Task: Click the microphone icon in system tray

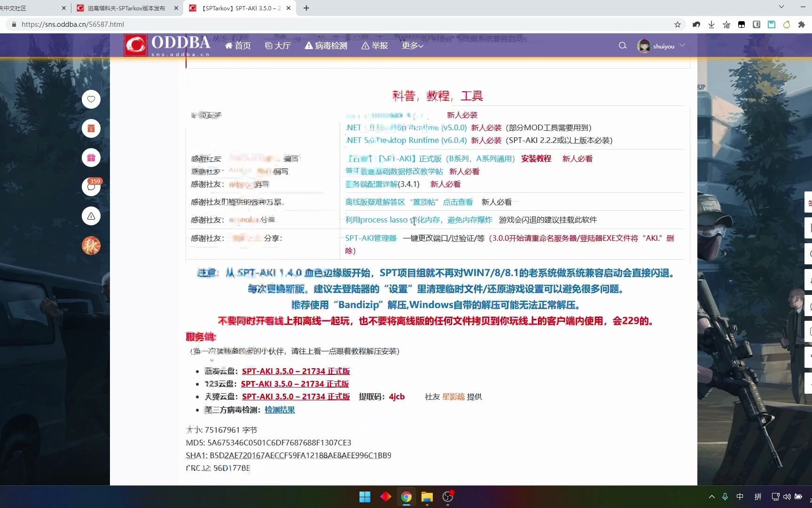Action: (x=725, y=497)
